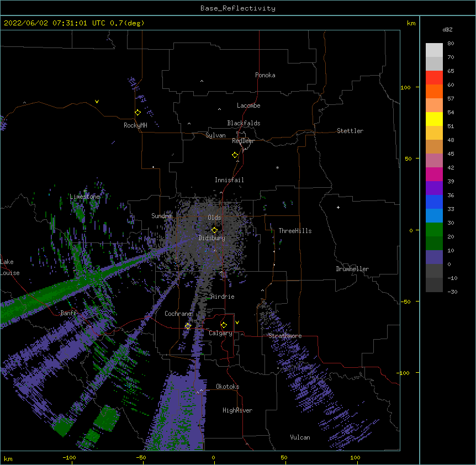Click the 39 dBZ purple swatch
Image resolution: width=476 pixels, height=465 pixels.
pos(434,188)
